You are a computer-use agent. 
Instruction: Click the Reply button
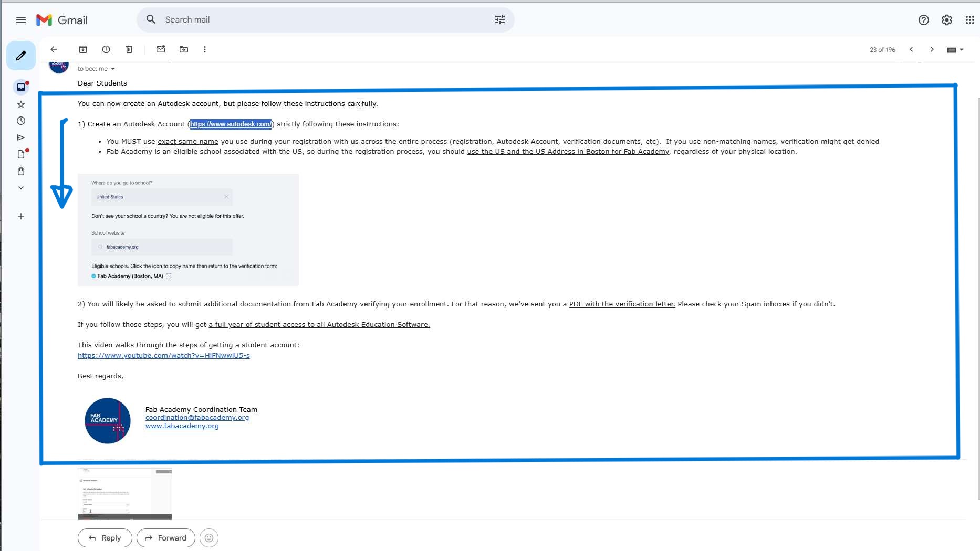105,538
